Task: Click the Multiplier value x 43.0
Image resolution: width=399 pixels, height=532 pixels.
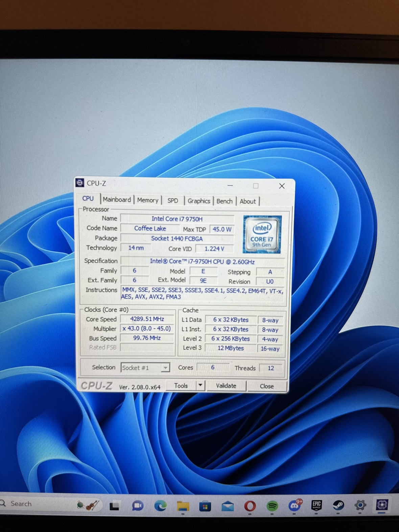Action: [x=147, y=328]
